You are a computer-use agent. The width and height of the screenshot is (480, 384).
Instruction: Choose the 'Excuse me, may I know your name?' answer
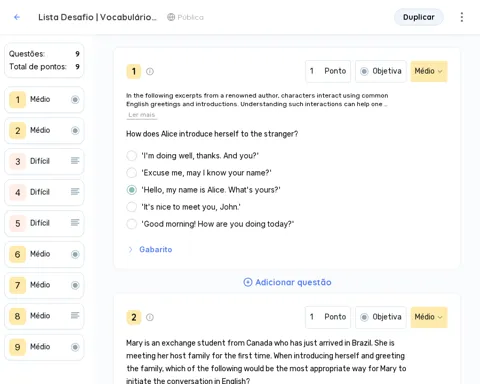[x=132, y=173]
